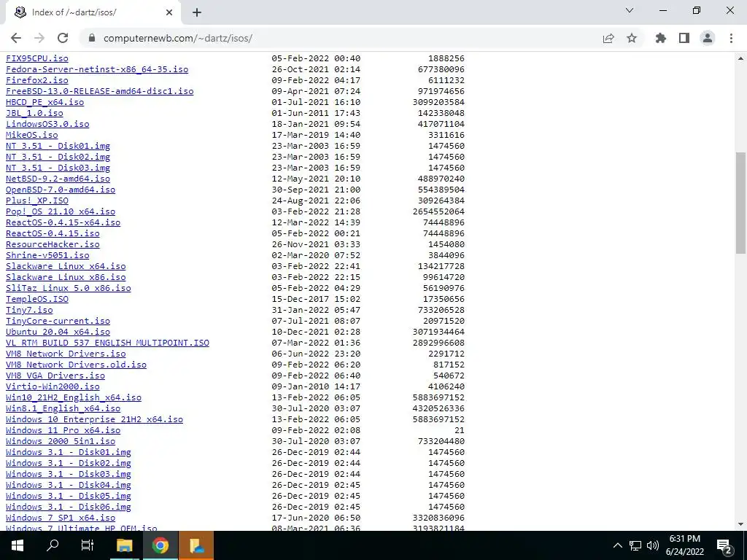Download Firefox2.iso
The image size is (747, 560).
tap(37, 80)
